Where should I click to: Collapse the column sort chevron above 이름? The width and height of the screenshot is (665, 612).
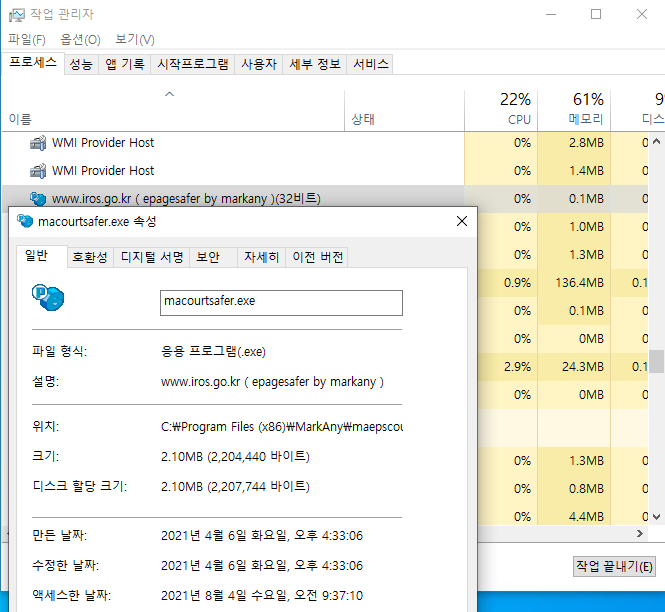[x=169, y=95]
